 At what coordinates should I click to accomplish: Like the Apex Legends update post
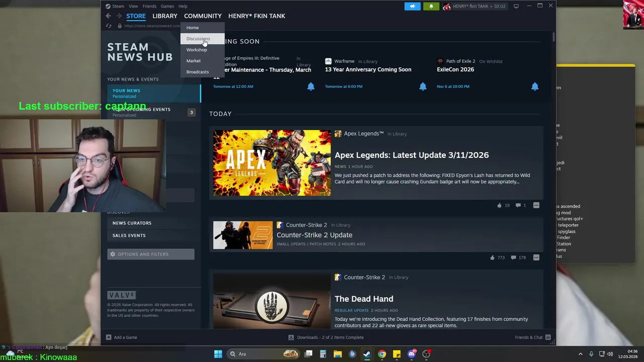pos(499,205)
